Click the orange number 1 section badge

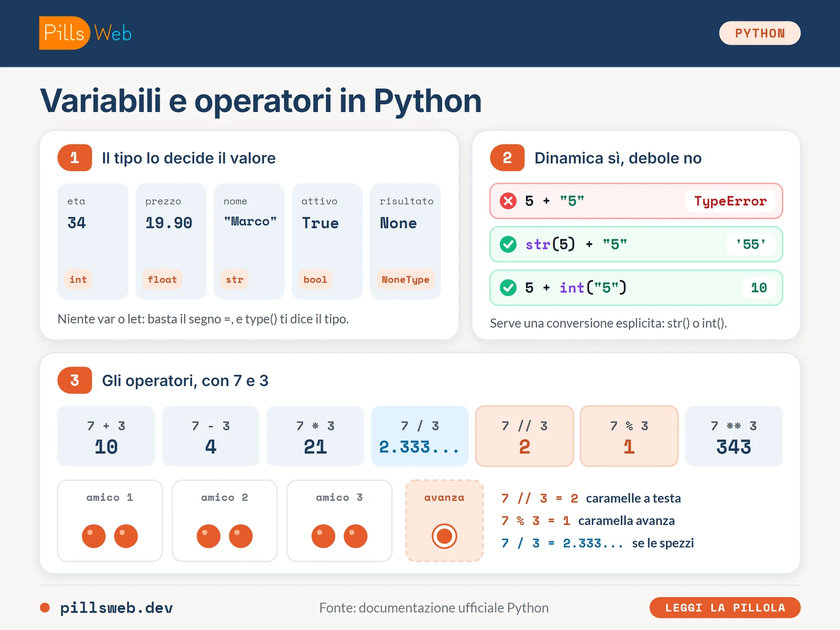click(x=75, y=157)
